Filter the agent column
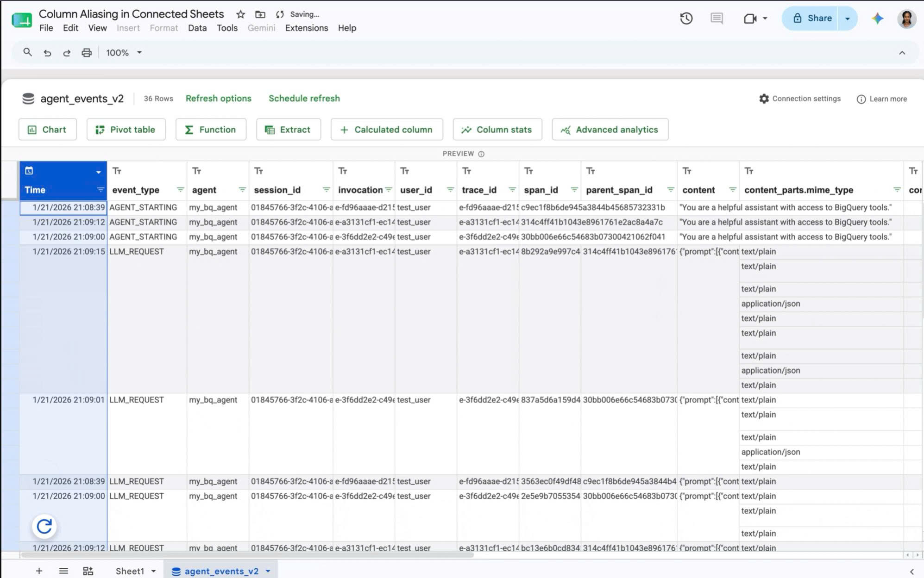 [242, 190]
